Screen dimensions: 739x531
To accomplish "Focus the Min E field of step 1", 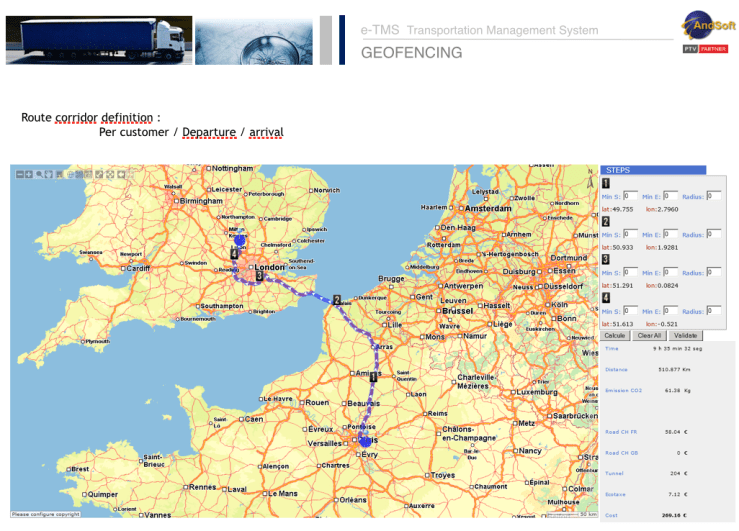I will point(669,197).
